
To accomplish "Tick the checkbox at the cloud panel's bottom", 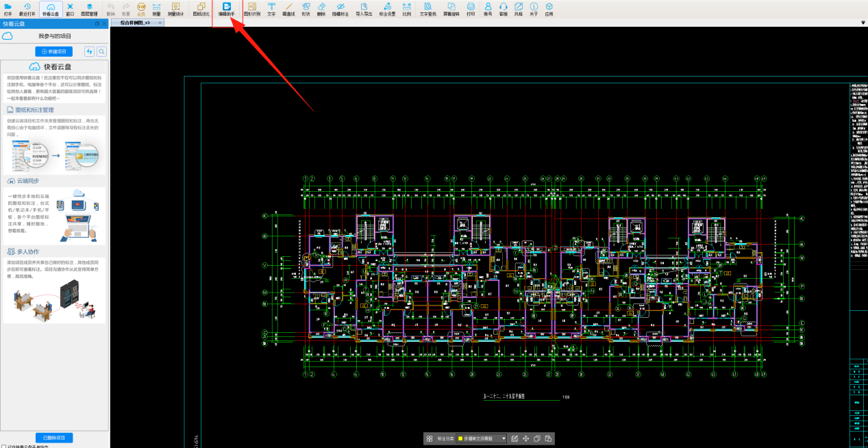I will [3, 447].
